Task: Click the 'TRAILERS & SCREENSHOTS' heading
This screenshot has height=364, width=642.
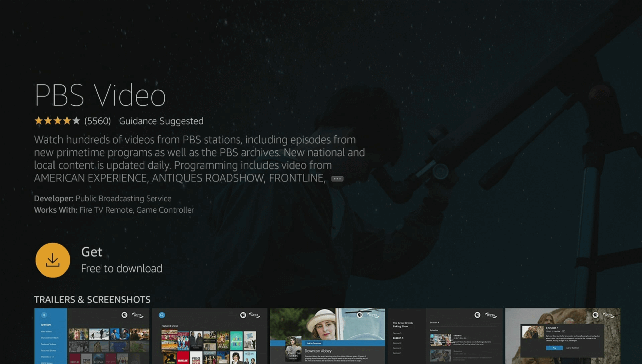Action: click(x=92, y=300)
